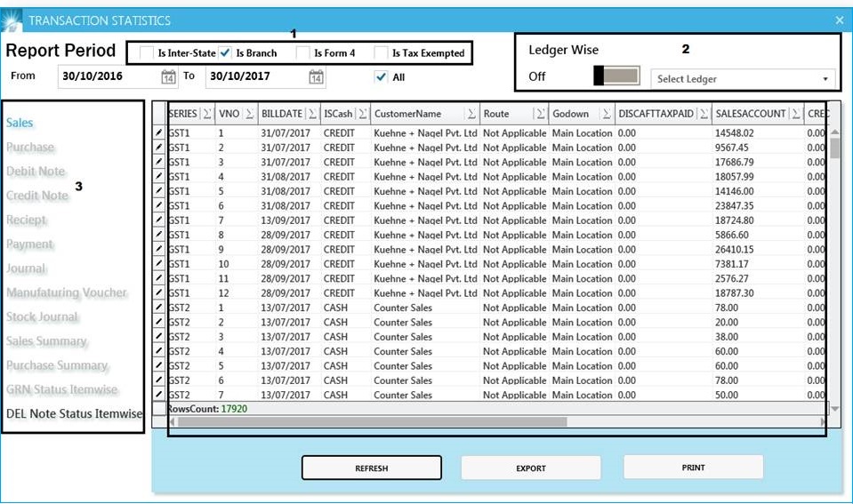This screenshot has width=853, height=504.
Task: Close the Transaction Statistics window
Action: point(840,20)
